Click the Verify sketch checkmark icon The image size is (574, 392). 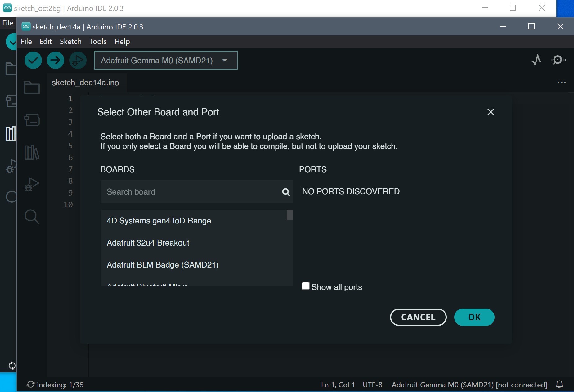click(33, 60)
